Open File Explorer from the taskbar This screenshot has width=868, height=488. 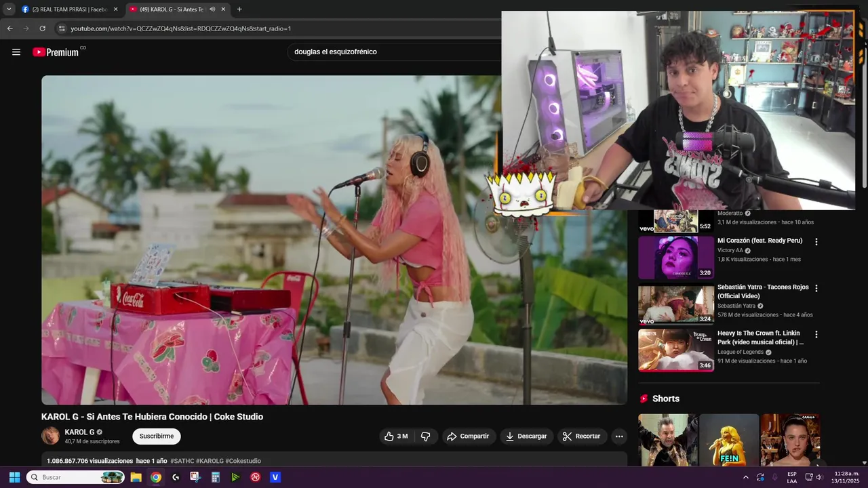(x=136, y=477)
